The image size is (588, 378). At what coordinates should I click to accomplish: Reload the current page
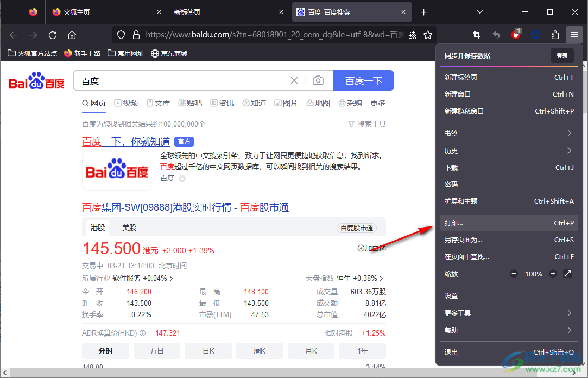(53, 35)
